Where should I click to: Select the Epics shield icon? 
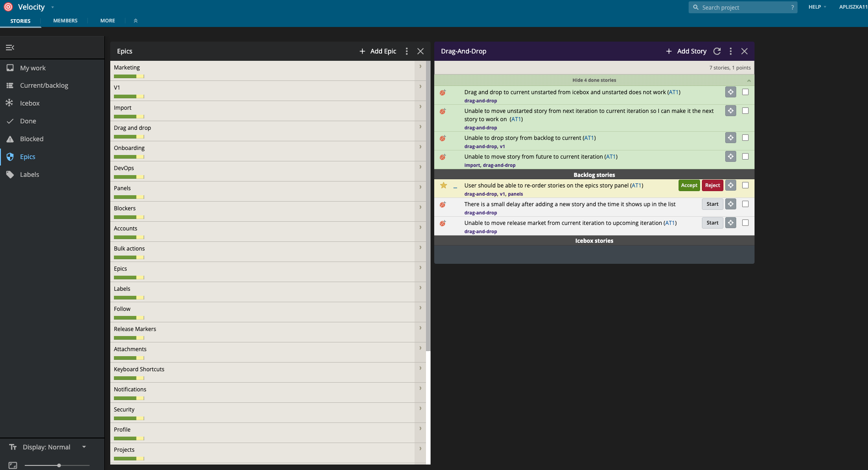(x=10, y=157)
